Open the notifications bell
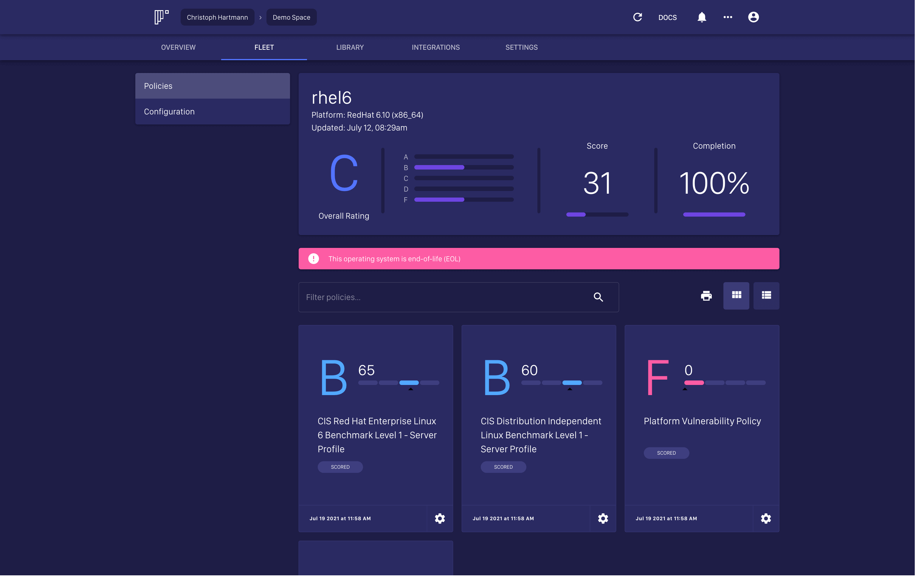 tap(701, 17)
